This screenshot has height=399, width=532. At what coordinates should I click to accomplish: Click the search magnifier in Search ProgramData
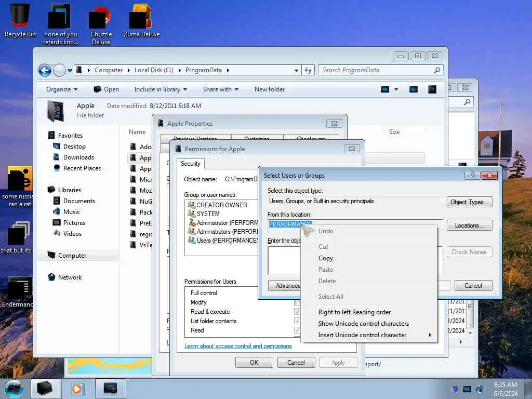pyautogui.click(x=437, y=70)
